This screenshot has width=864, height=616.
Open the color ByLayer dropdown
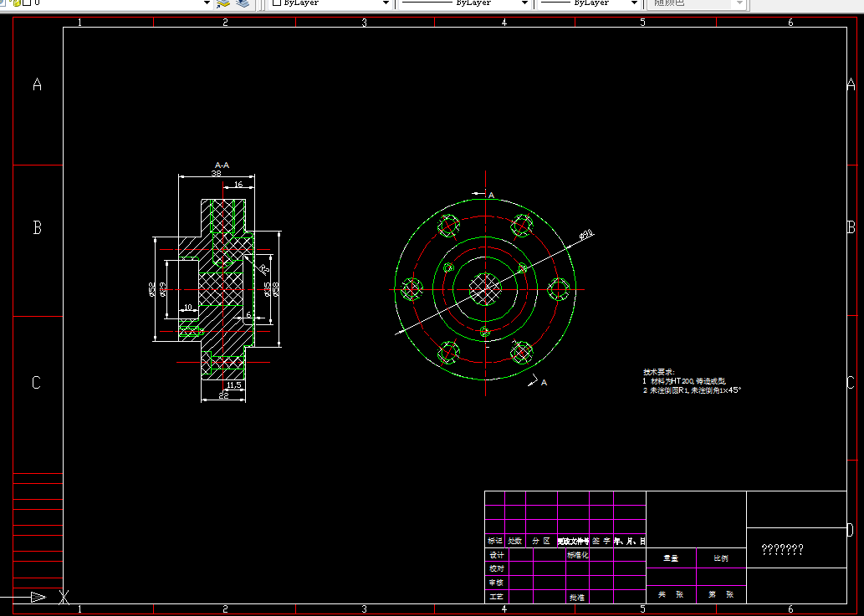tap(386, 3)
